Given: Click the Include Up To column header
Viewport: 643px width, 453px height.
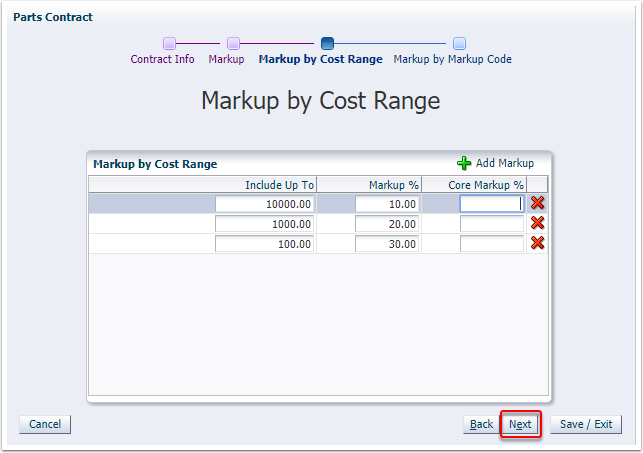Looking at the screenshot, I should [x=203, y=185].
